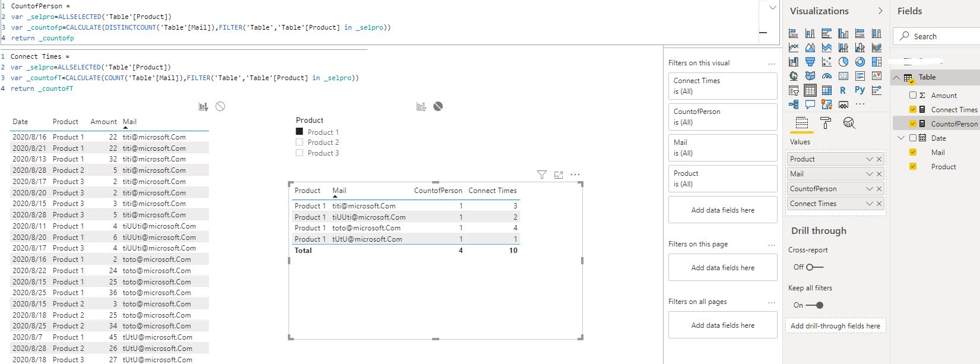Image resolution: width=980 pixels, height=364 pixels.
Task: Select the scatter chart visual
Action: coord(826,61)
